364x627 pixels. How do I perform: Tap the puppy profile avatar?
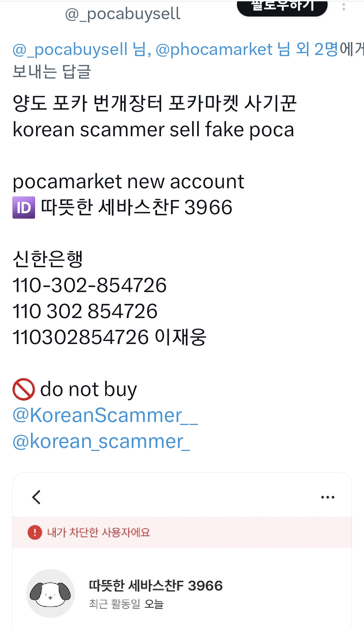pos(51,593)
